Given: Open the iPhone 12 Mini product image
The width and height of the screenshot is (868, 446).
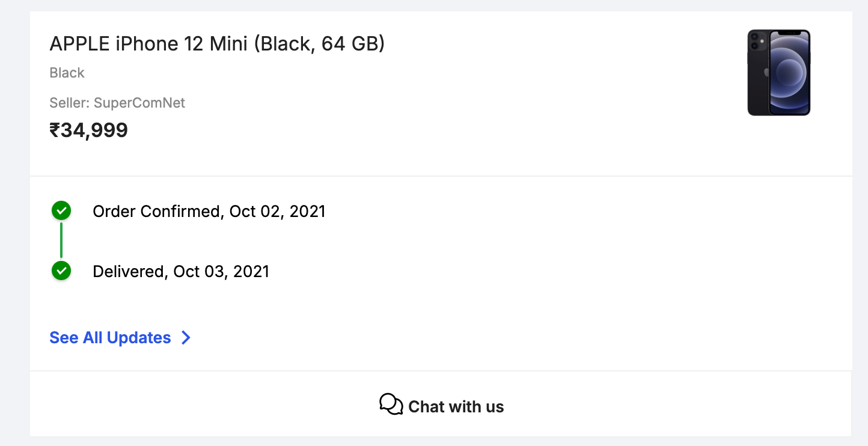Looking at the screenshot, I should [x=778, y=72].
